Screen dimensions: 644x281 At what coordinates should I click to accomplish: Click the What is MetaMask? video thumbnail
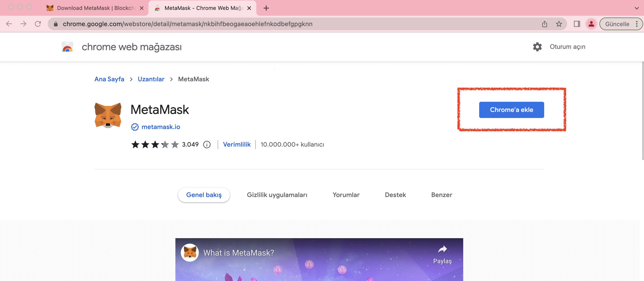coord(319,259)
